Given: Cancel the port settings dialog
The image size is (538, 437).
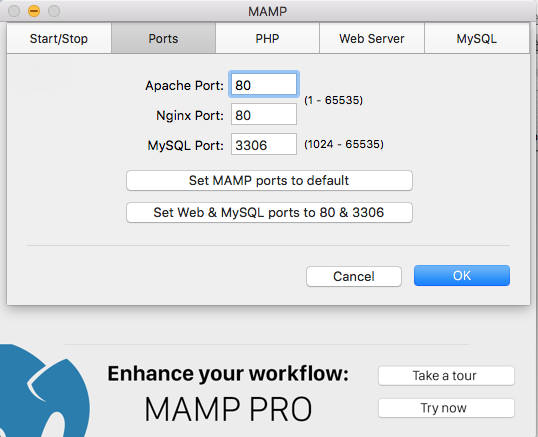Looking at the screenshot, I should [354, 276].
